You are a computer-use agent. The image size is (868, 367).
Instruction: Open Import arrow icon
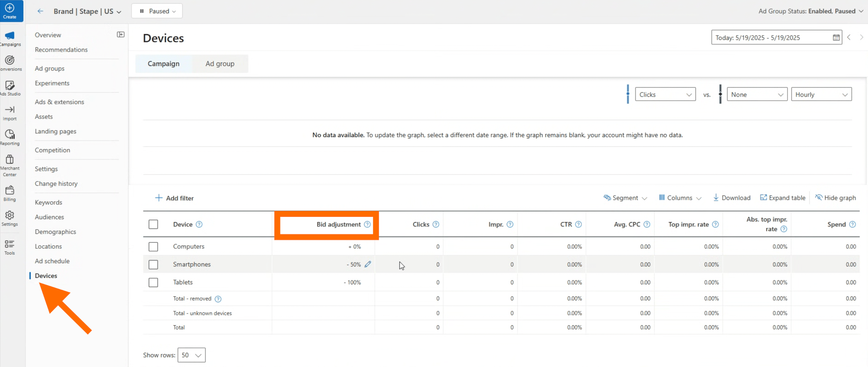tap(10, 110)
